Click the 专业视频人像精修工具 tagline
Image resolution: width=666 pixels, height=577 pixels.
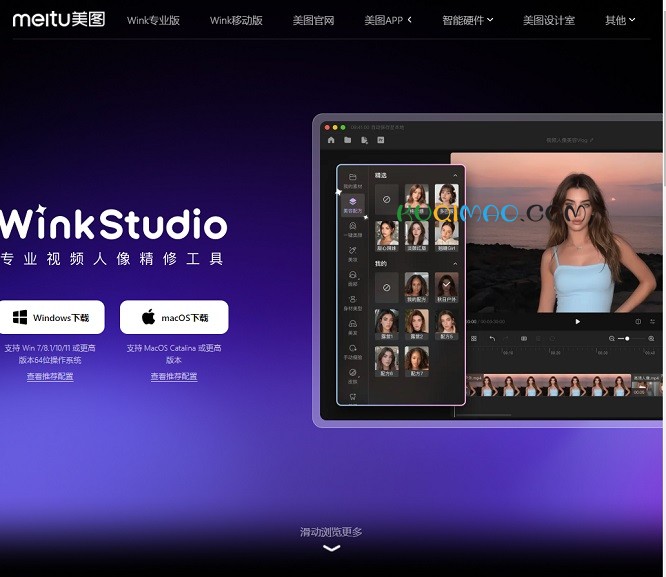(112, 258)
